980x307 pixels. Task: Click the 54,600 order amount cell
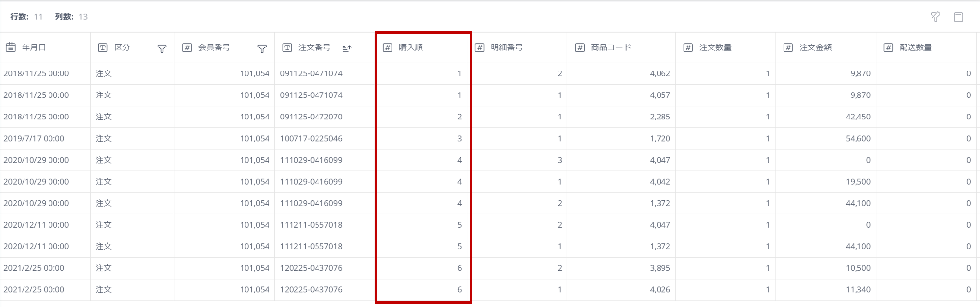[857, 139]
